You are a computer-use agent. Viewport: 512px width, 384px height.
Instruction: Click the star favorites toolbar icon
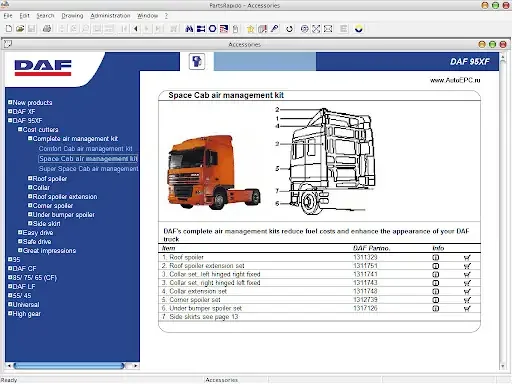click(250, 29)
